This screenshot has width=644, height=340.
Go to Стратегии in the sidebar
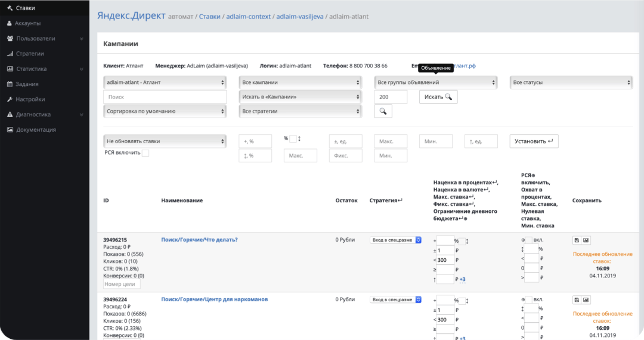[x=30, y=54]
